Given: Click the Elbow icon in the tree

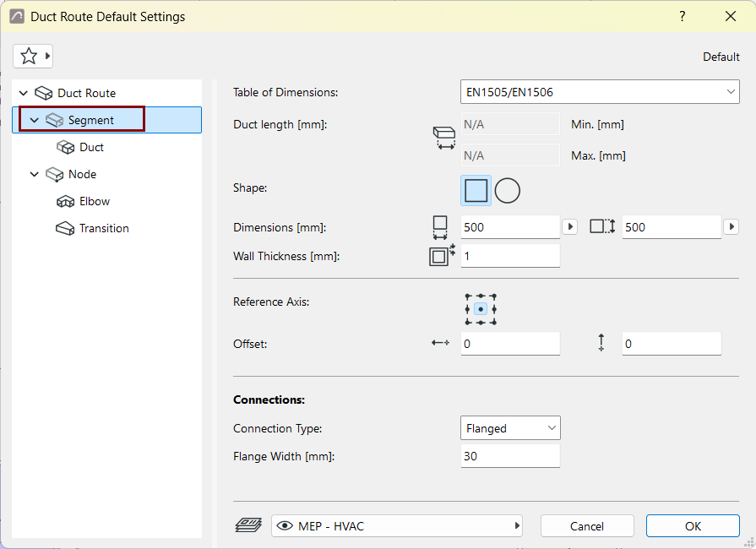Looking at the screenshot, I should click(66, 202).
